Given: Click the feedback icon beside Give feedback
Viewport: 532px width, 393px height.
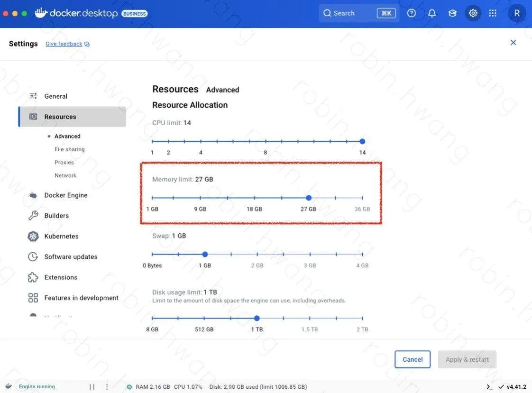Looking at the screenshot, I should click(87, 44).
